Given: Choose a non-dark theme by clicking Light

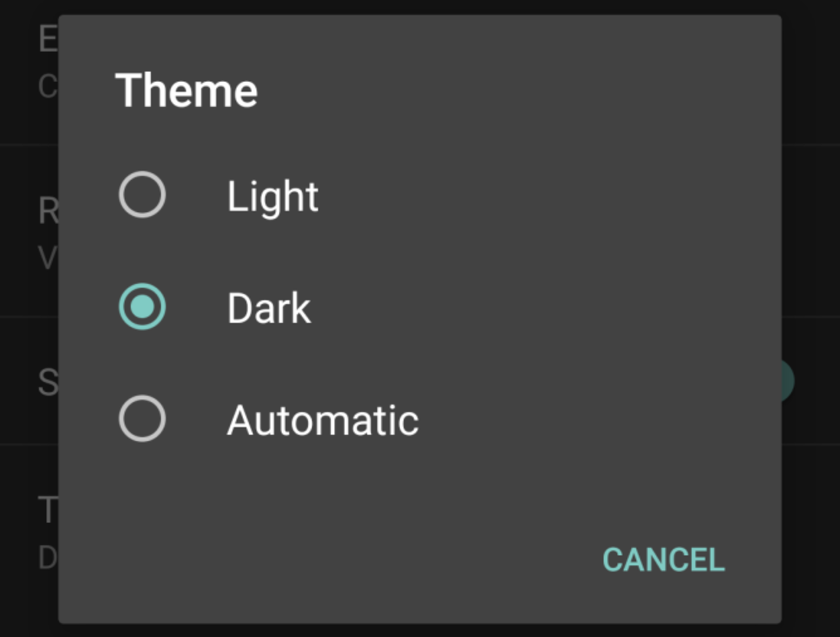Looking at the screenshot, I should (272, 195).
